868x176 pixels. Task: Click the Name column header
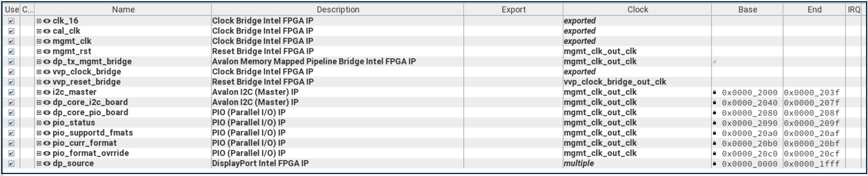(123, 9)
